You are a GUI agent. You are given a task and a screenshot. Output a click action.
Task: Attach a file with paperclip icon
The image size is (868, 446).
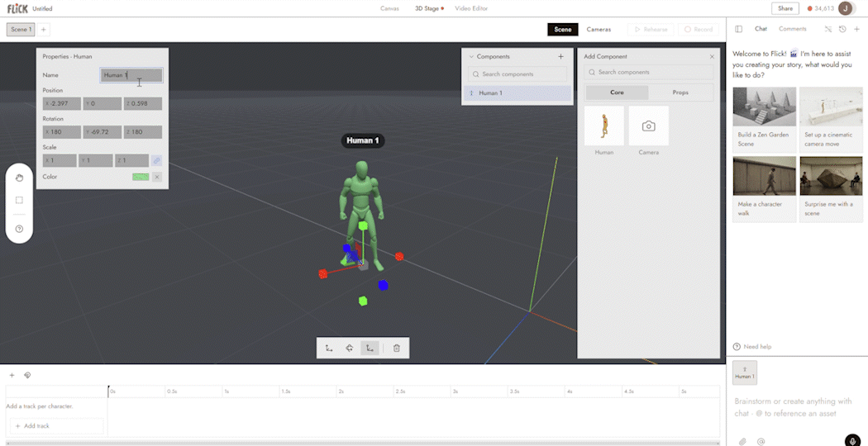743,441
